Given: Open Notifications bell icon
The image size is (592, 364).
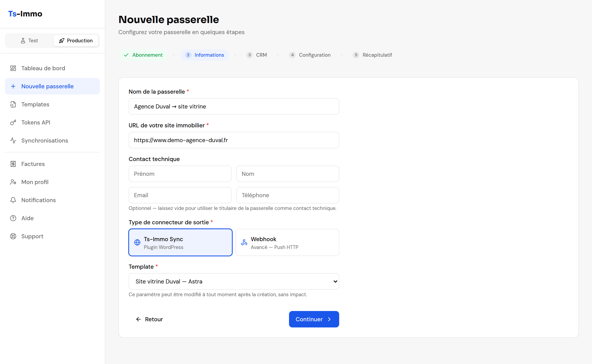Looking at the screenshot, I should [13, 200].
